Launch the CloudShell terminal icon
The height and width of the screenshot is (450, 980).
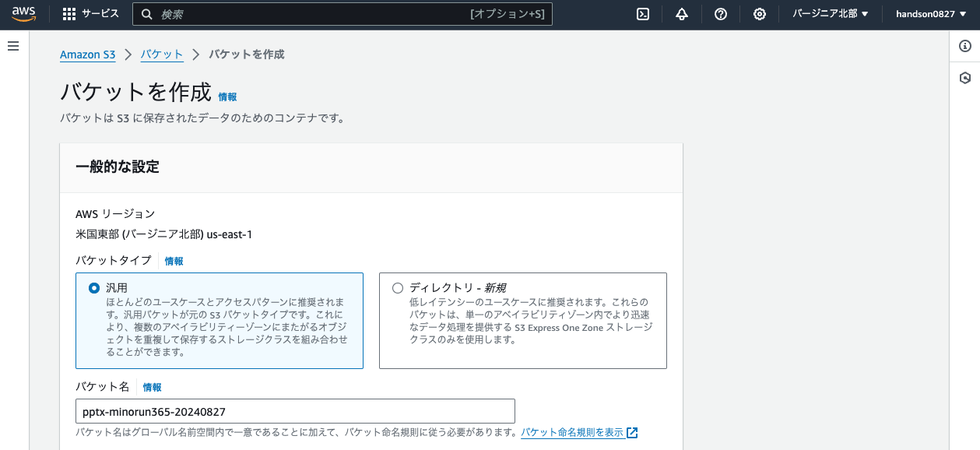pos(643,14)
